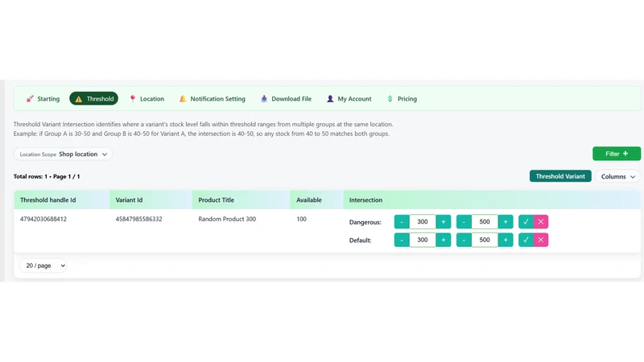Confirm the Dangerous row with the checkmark
This screenshot has height=362, width=644.
tap(526, 222)
